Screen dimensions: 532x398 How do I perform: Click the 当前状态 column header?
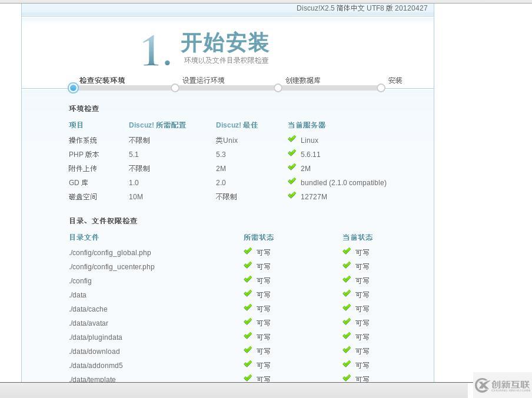[357, 238]
